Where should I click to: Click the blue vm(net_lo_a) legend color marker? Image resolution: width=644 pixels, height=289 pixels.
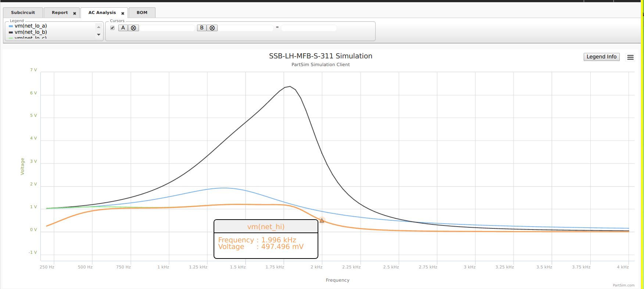pos(11,26)
